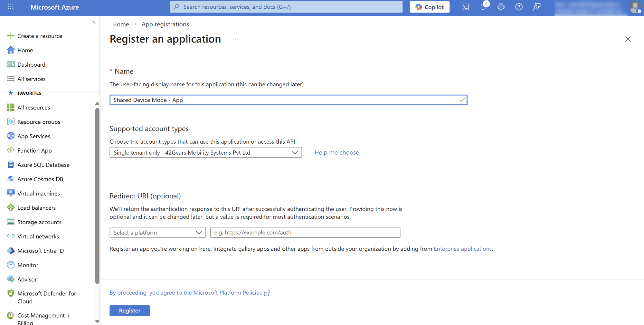Click the Microsoft Entra ID icon
Screen dimensions: 644x325
coord(11,251)
